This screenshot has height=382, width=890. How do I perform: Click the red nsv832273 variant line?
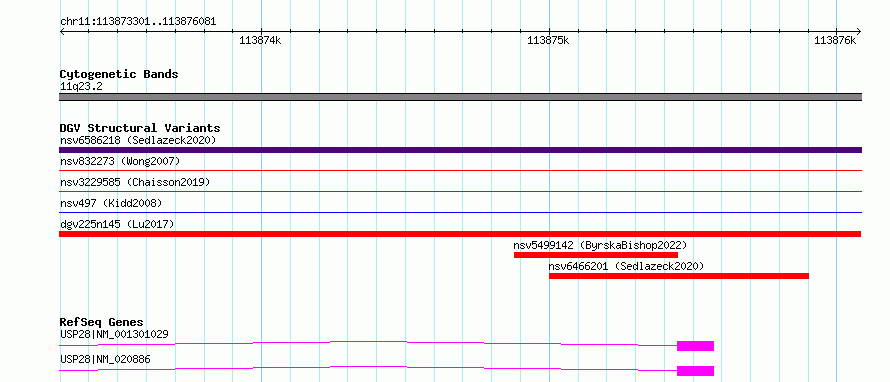click(460, 170)
